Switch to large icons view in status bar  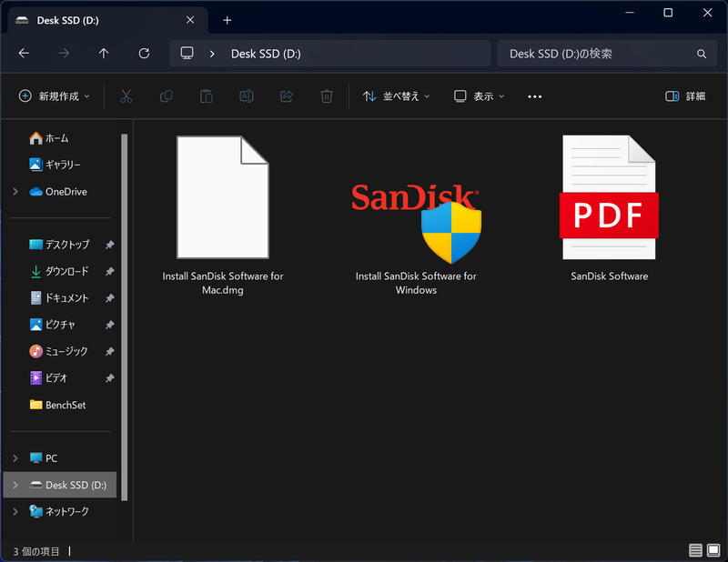[714, 550]
